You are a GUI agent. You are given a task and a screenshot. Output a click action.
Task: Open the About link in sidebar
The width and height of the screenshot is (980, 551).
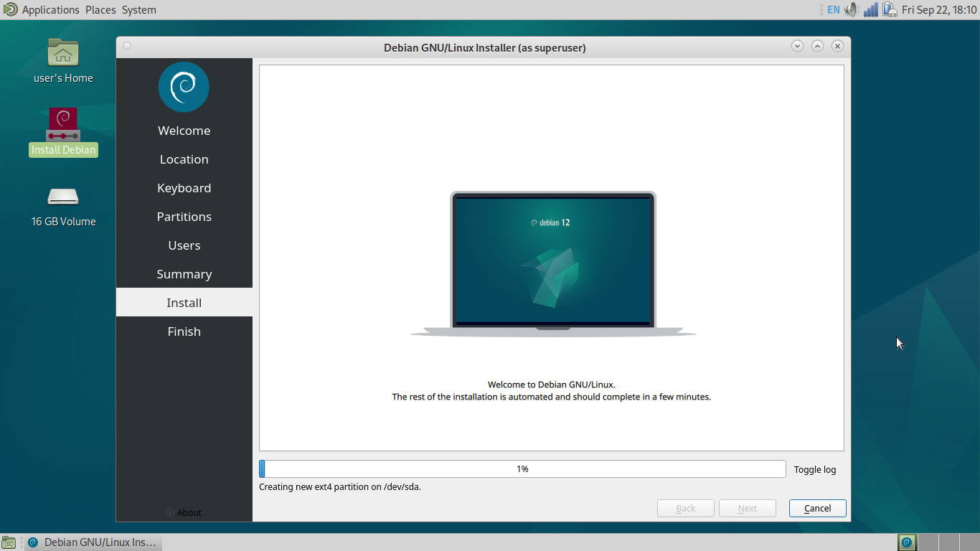pyautogui.click(x=184, y=512)
